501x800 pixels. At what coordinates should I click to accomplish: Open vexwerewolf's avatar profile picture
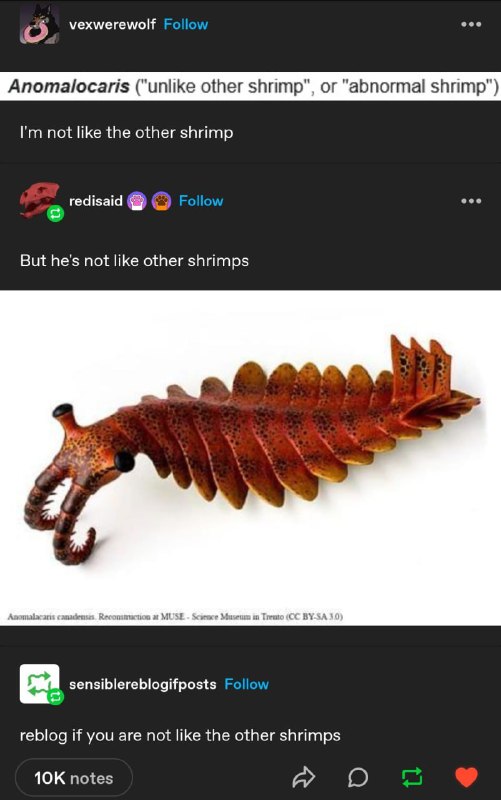[x=40, y=24]
